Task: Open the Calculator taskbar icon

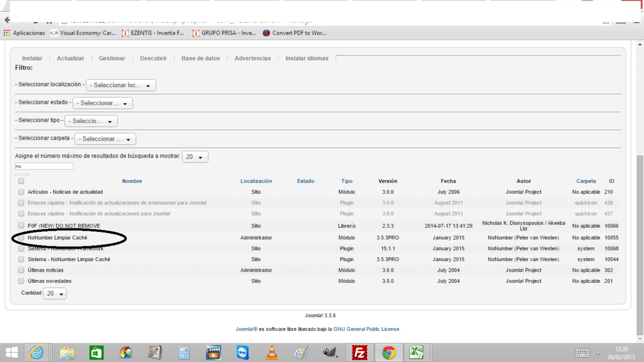Action: [184, 353]
